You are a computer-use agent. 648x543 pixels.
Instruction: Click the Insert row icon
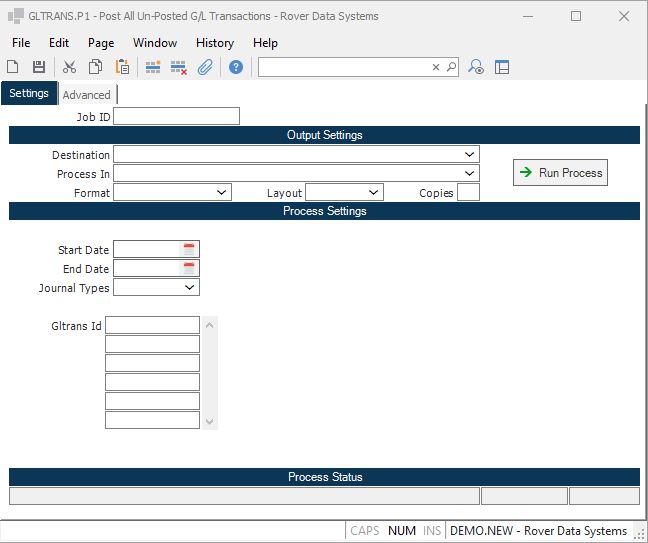coord(153,67)
